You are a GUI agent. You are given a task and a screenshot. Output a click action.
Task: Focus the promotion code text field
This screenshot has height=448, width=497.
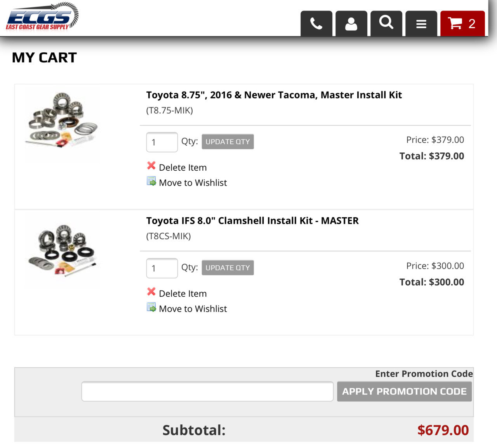(x=207, y=391)
